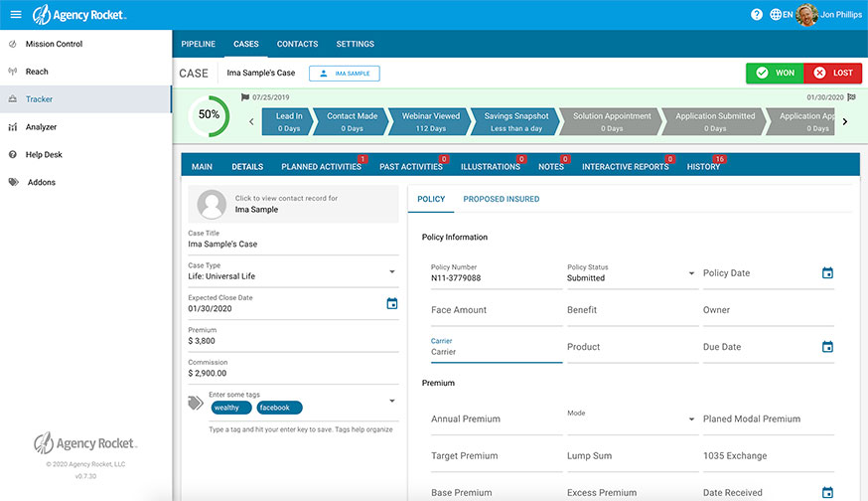Switch to the Proposed Insured tab
868x501 pixels.
[501, 199]
